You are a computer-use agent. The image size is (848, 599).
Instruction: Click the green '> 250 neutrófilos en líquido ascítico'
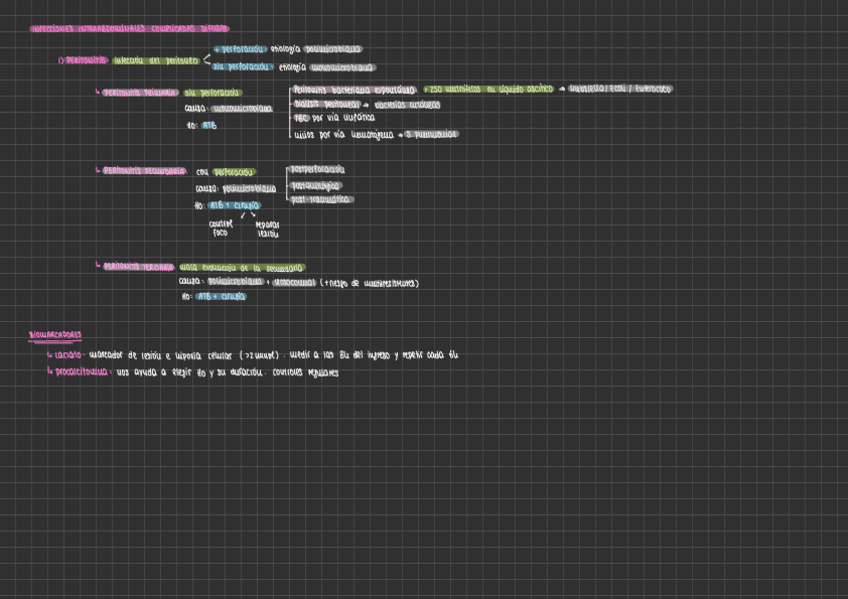(489, 89)
